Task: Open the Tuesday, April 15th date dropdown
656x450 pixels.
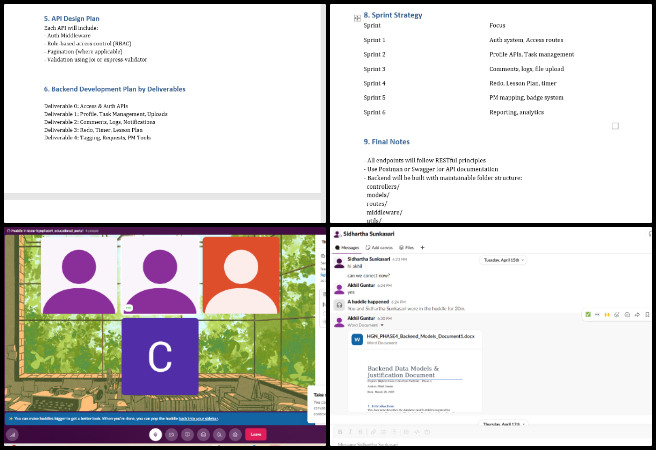Action: tap(503, 260)
